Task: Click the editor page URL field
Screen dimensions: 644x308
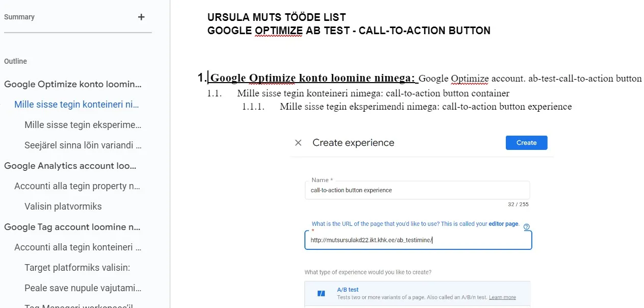Action: [x=418, y=240]
